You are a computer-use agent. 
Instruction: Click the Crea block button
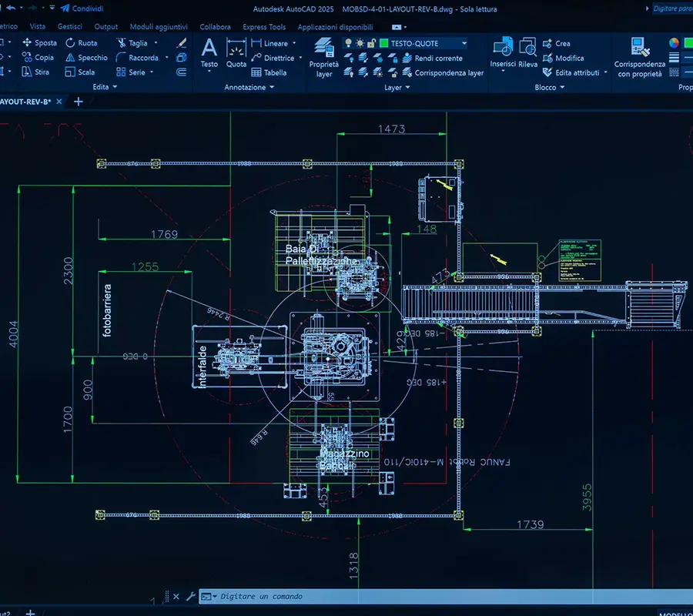click(x=557, y=43)
